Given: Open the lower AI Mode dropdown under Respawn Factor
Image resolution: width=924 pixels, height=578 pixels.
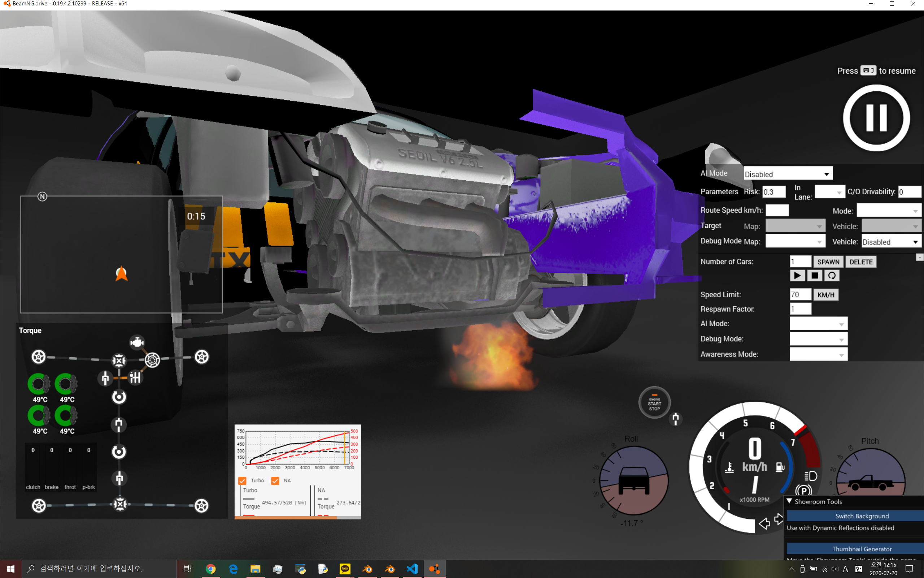Looking at the screenshot, I should tap(818, 324).
